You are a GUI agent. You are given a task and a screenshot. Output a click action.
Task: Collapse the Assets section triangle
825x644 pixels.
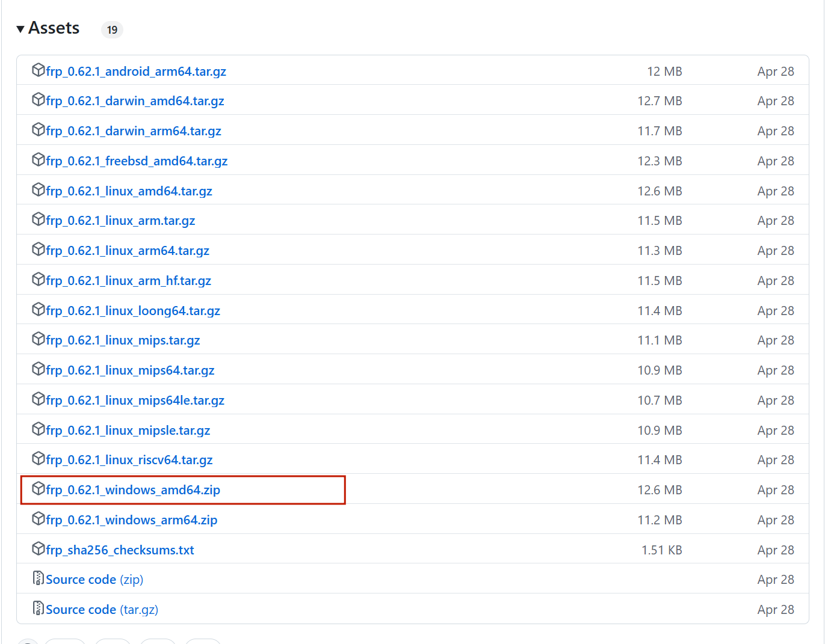click(20, 29)
